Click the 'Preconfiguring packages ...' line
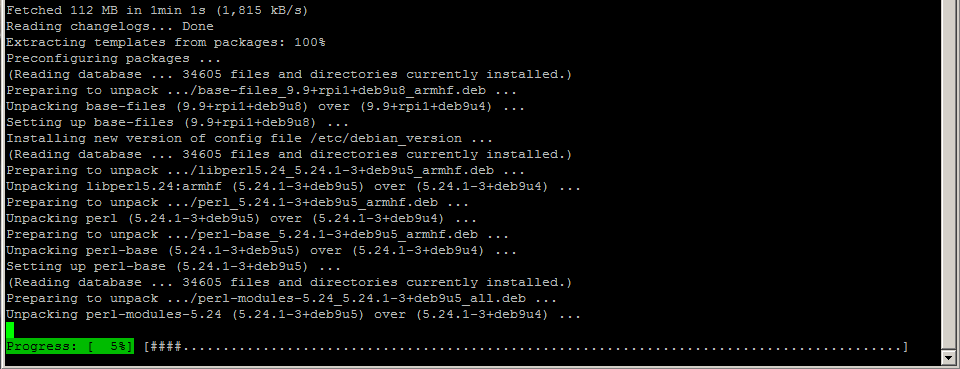960x369 pixels. point(114,59)
